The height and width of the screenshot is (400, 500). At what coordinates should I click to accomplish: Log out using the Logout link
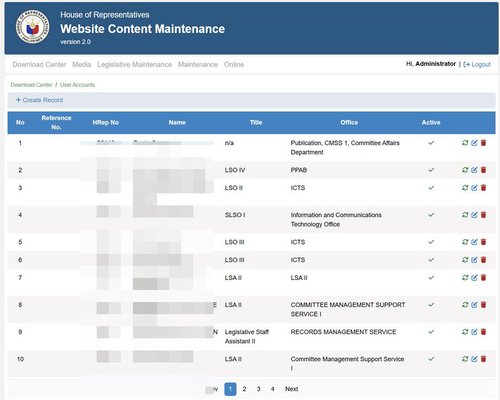point(477,65)
